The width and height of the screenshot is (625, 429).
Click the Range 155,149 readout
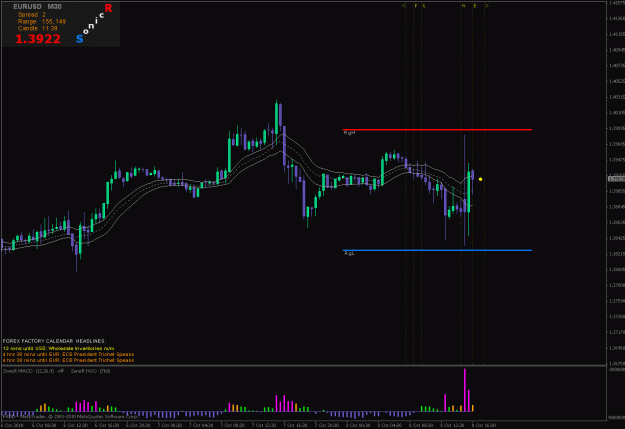(x=41, y=22)
